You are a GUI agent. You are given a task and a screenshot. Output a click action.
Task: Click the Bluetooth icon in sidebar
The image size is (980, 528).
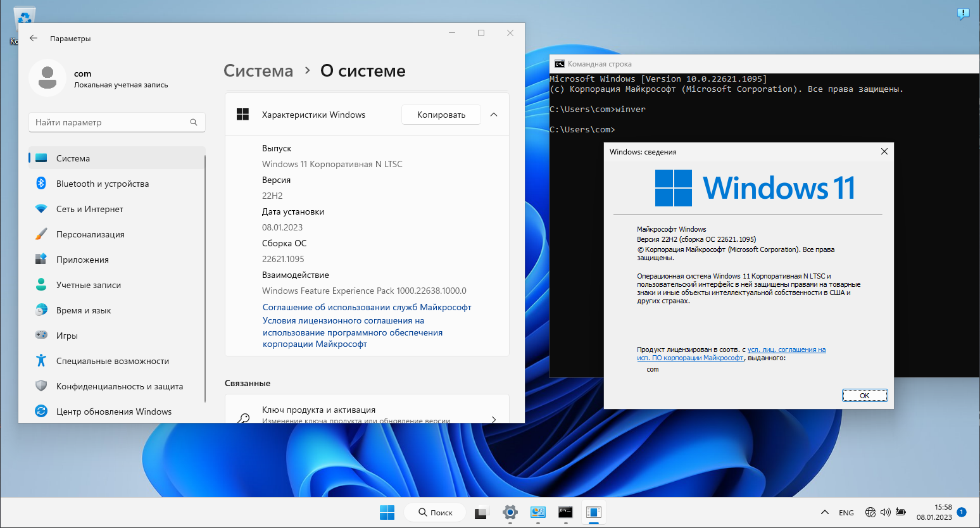click(x=41, y=183)
